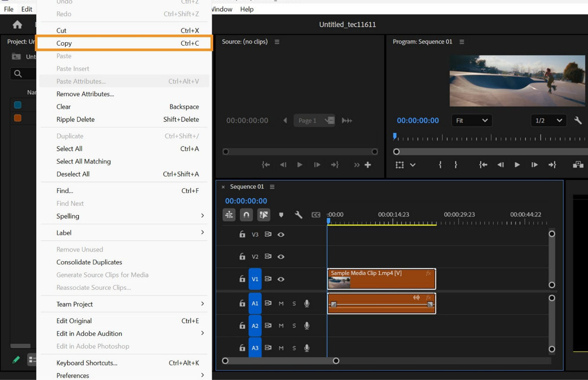
Task: Lock the V3 track with the padlock
Action: (x=242, y=234)
